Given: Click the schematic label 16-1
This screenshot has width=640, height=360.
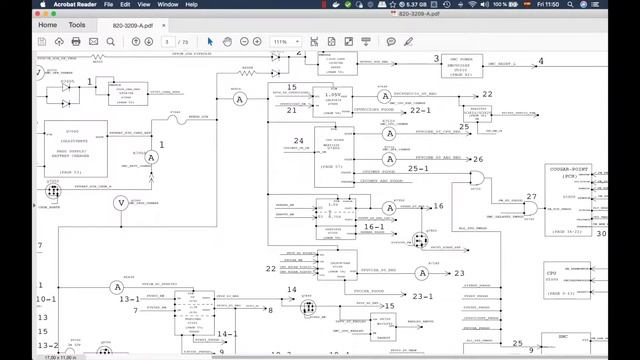Looking at the screenshot, I should pos(374,227).
